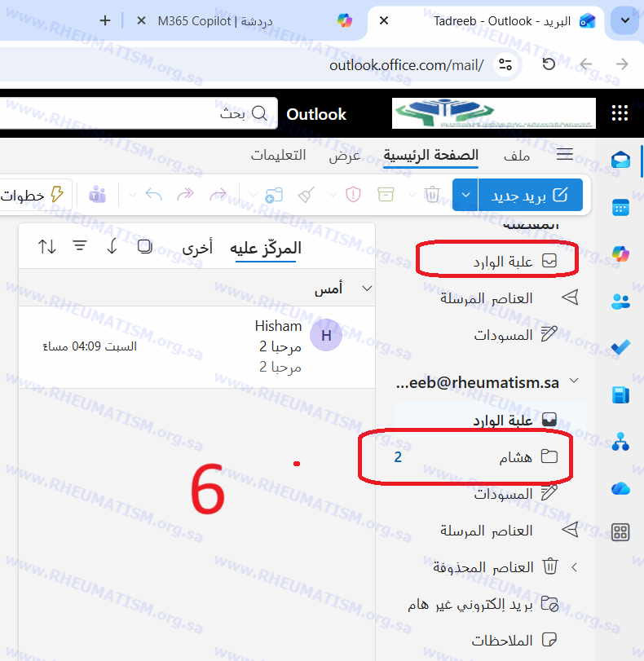Viewport: 644px width, 661px height.
Task: Open the More apps grid icon
Action: (x=621, y=533)
